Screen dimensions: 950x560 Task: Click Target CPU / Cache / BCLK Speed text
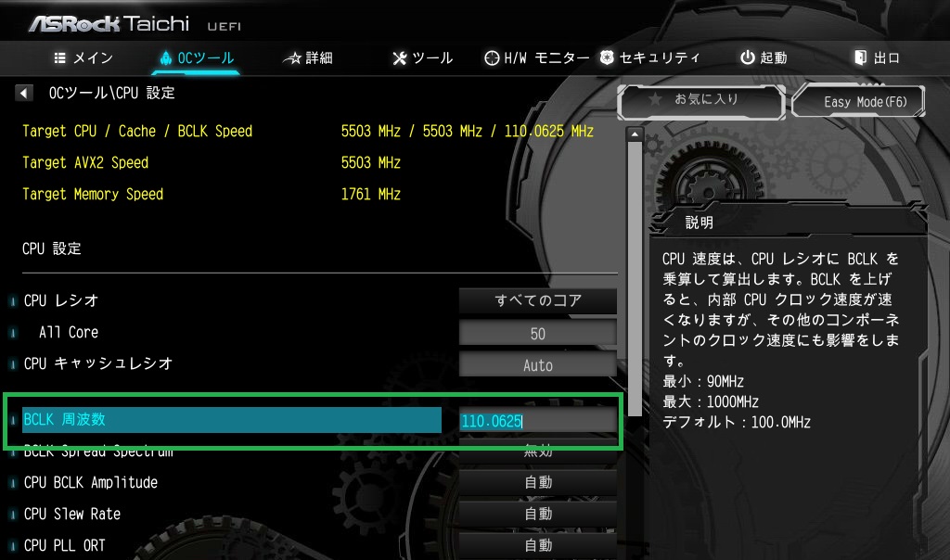point(137,132)
